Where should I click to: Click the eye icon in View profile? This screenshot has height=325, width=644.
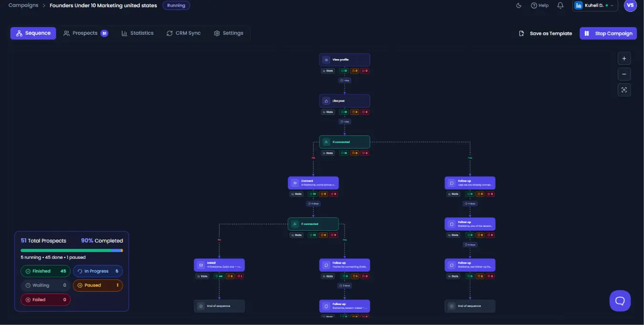coord(326,60)
